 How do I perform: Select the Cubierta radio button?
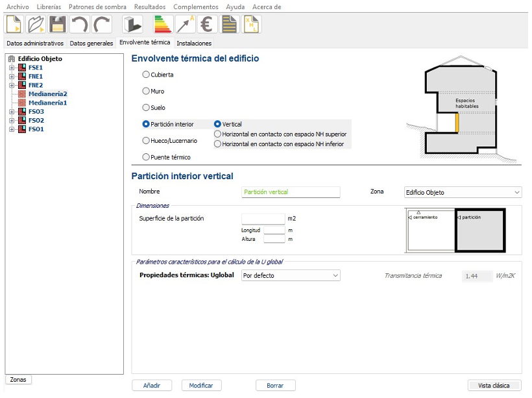point(146,75)
